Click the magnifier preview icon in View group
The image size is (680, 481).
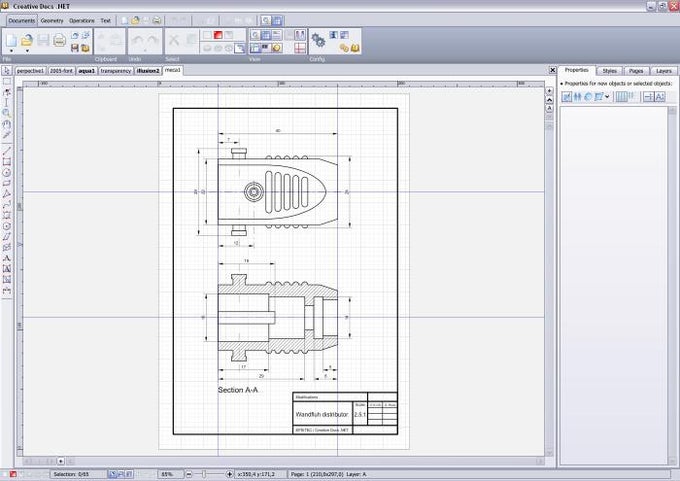[x=255, y=35]
